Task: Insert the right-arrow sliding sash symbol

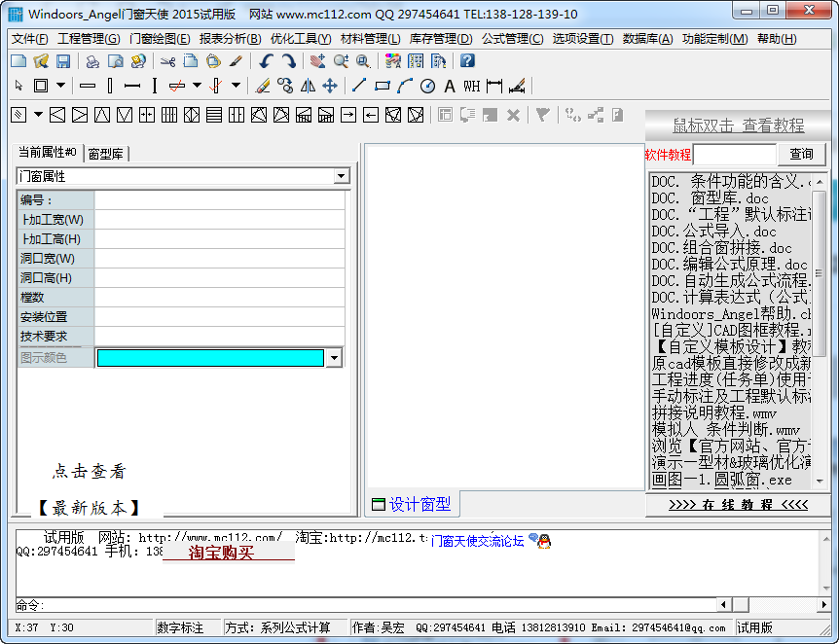Action: click(348, 115)
